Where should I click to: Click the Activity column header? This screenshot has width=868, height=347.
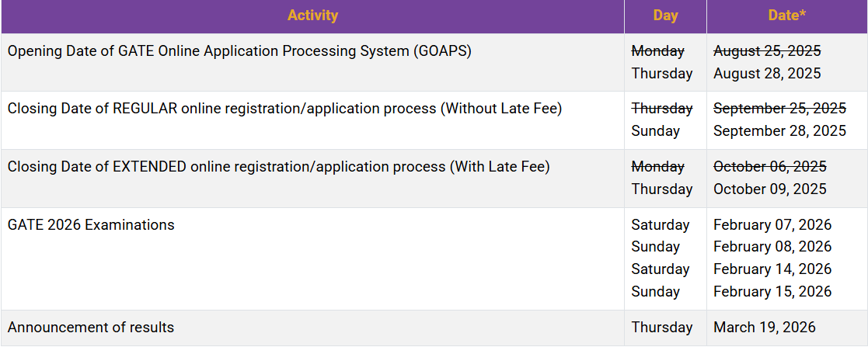pyautogui.click(x=312, y=16)
